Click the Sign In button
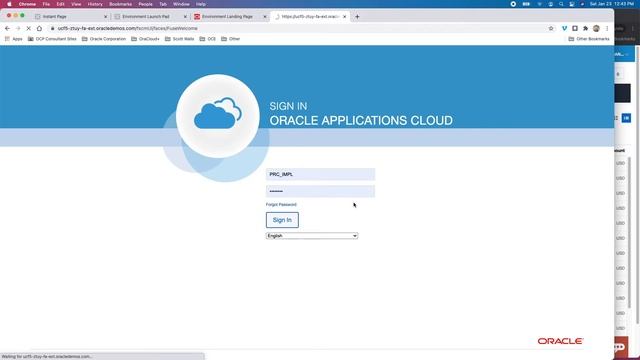Image resolution: width=640 pixels, height=360 pixels. (282, 220)
